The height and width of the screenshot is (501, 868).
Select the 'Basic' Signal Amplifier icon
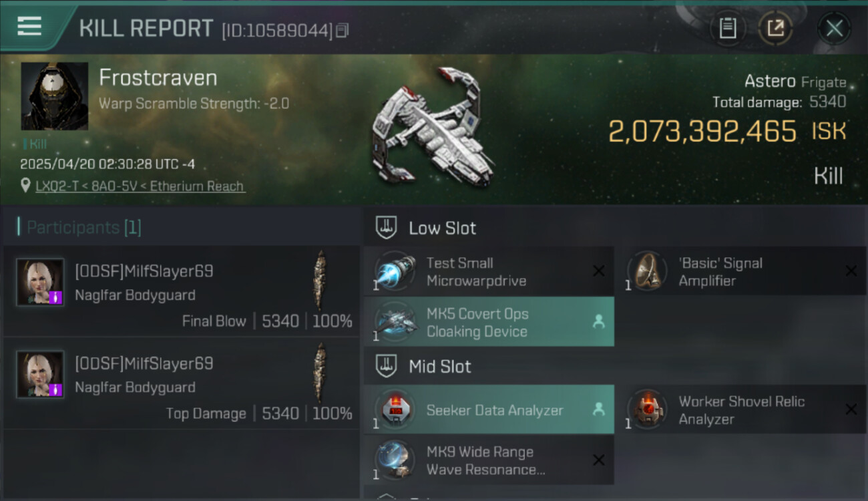(647, 271)
